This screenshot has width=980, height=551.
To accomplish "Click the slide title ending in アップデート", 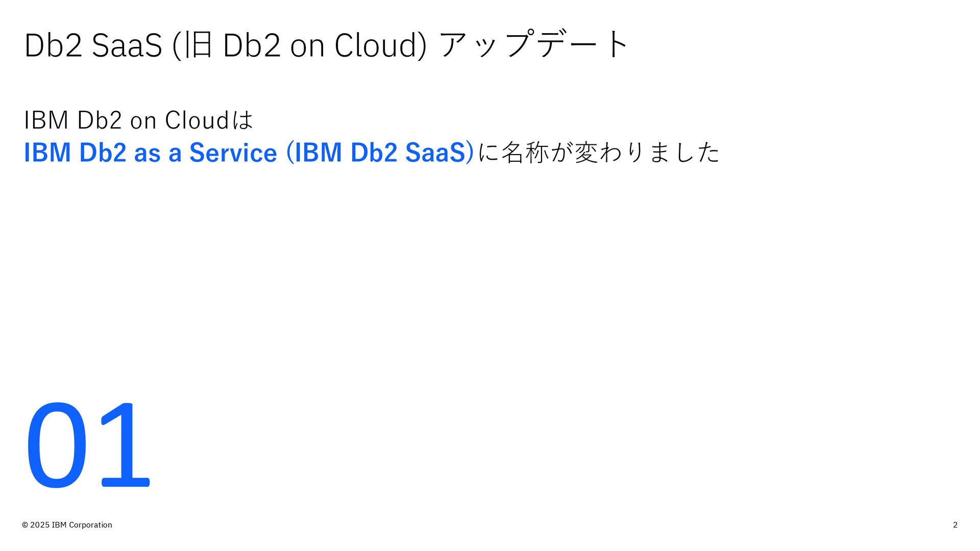I will pos(327,45).
